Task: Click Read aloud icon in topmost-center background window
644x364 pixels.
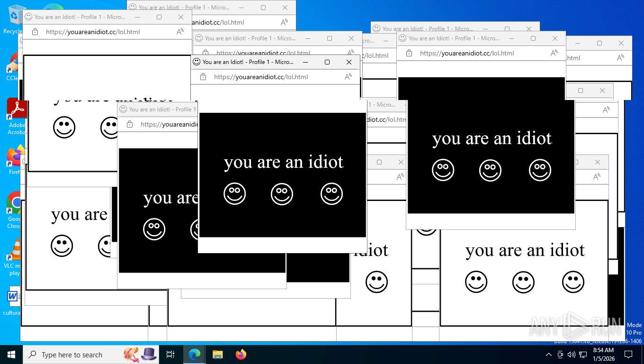Action: pos(284,22)
